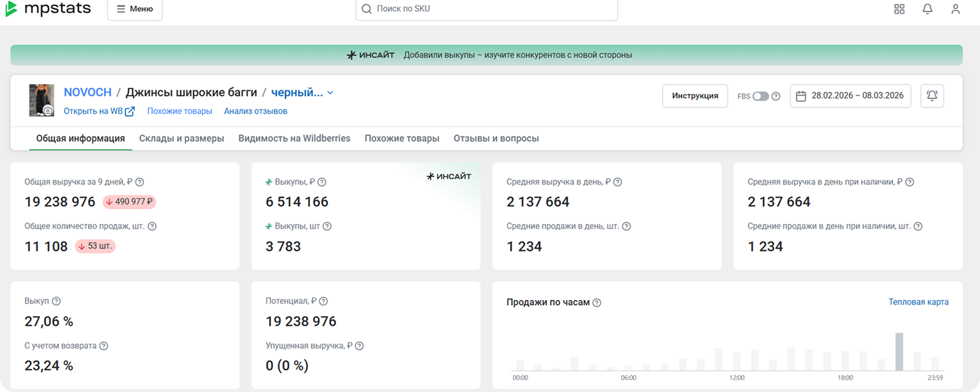The width and height of the screenshot is (980, 392).
Task: Click the Инструкция button
Action: click(x=695, y=96)
